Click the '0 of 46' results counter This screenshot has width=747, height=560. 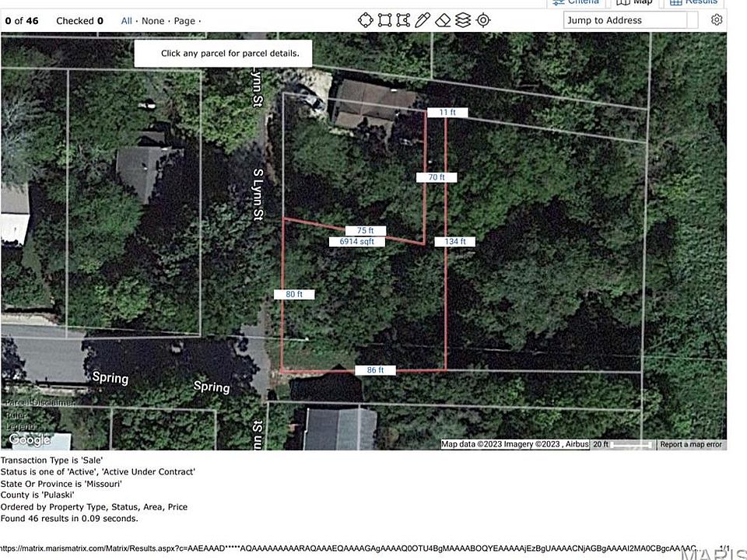(x=22, y=21)
